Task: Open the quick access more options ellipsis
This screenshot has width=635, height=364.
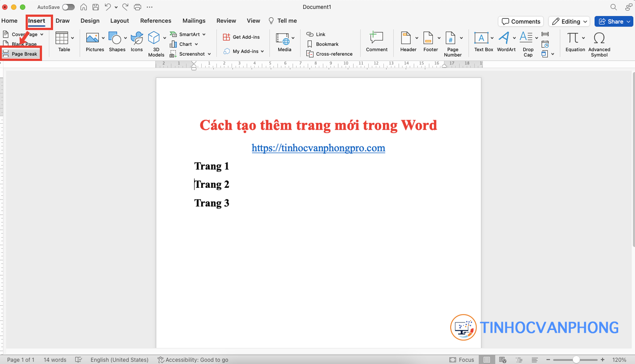Action: (149, 7)
